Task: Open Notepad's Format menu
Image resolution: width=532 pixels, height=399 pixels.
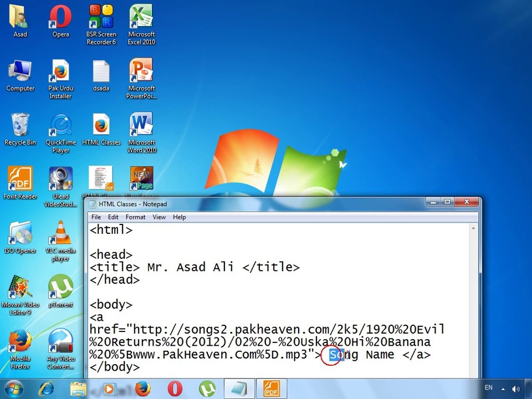Action: point(135,217)
